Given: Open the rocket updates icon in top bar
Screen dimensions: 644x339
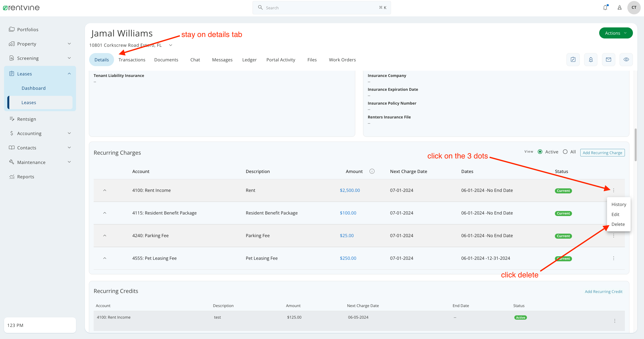Looking at the screenshot, I should pos(619,8).
